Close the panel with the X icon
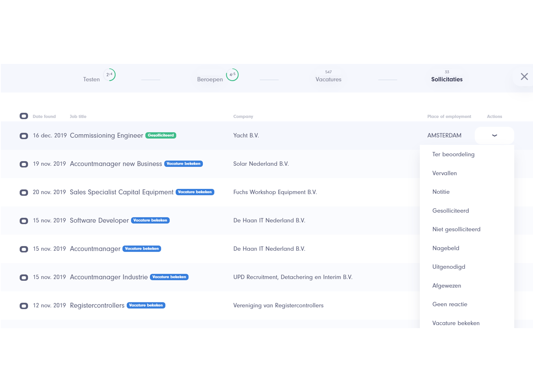Image resolution: width=533 pixels, height=392 pixels. 524,77
